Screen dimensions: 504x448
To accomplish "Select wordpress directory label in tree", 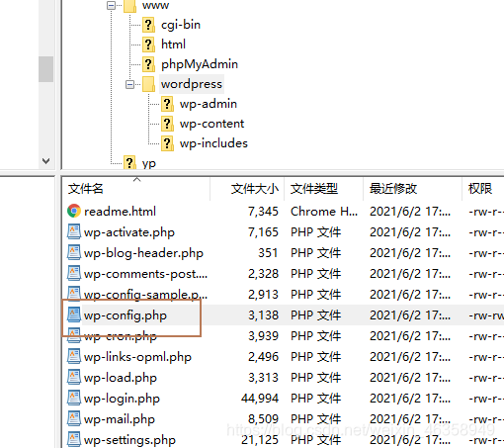I will tap(192, 84).
